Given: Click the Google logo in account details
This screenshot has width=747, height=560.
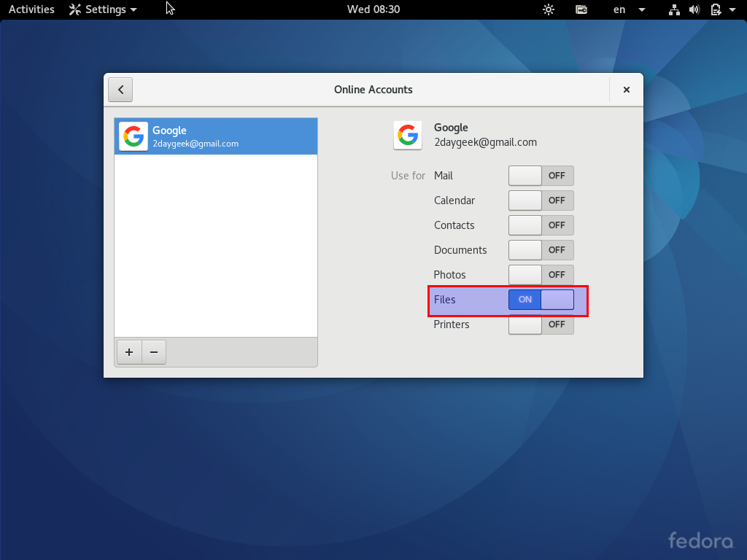Looking at the screenshot, I should [x=408, y=135].
